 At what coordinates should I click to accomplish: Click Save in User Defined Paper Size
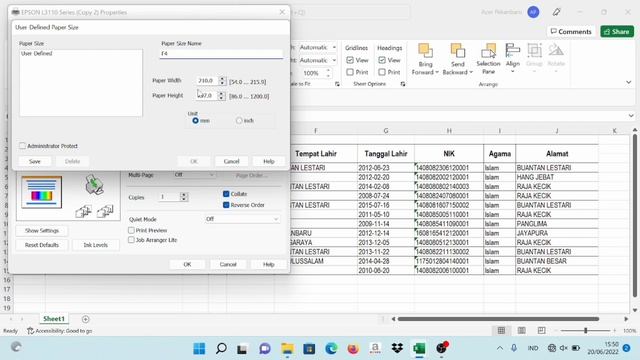pyautogui.click(x=35, y=161)
